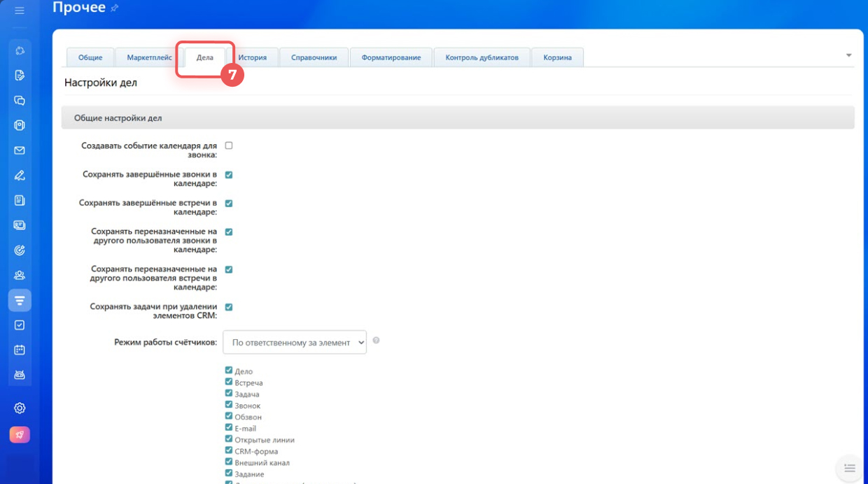Click the help question mark near counters dropdown
The width and height of the screenshot is (868, 484).
pyautogui.click(x=376, y=341)
